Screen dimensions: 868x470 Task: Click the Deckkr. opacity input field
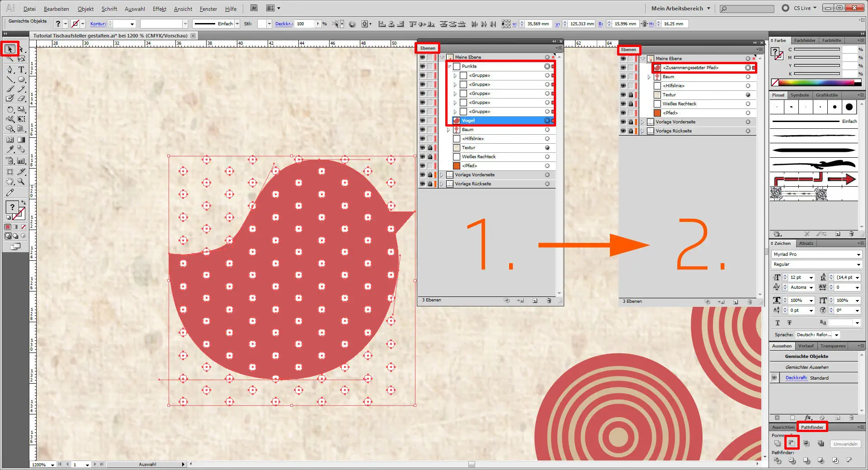tap(305, 24)
